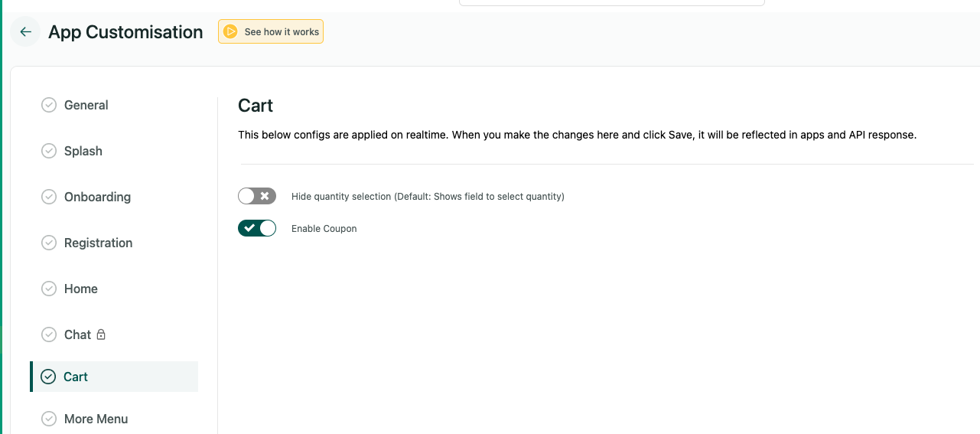The image size is (980, 434).
Task: Click the play icon in See how it works
Action: tap(230, 32)
